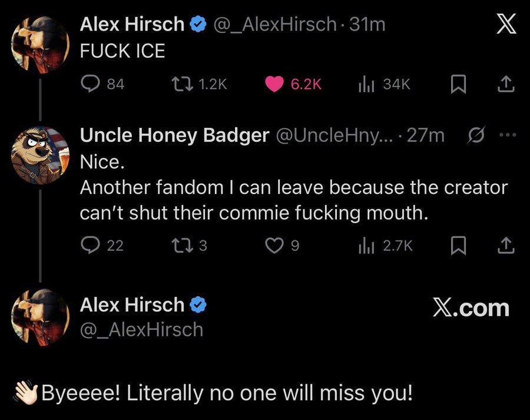Share Alex Hirsch's first tweet
Screen dimensions: 530x420
505,85
